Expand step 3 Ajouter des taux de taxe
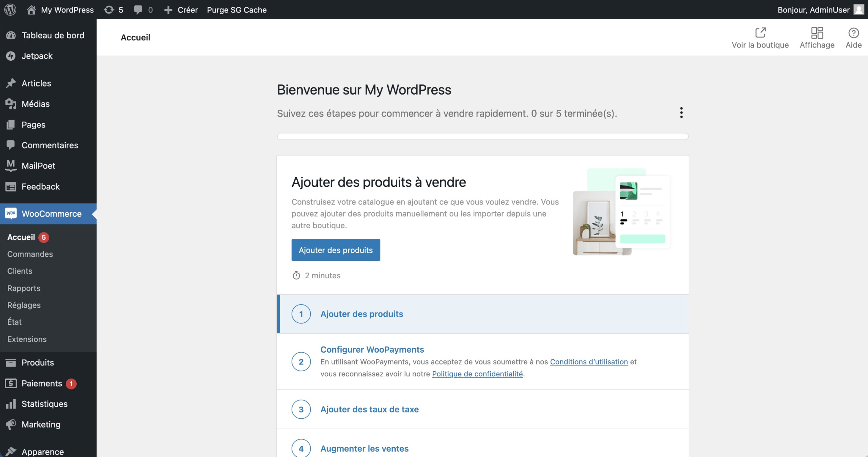 coord(483,409)
